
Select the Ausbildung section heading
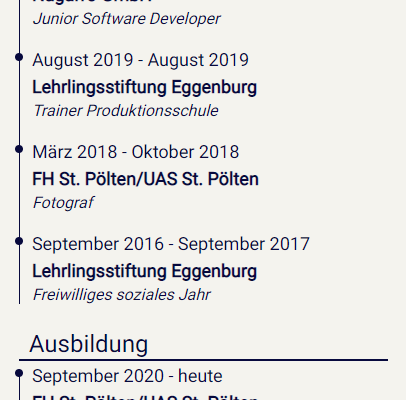click(89, 344)
